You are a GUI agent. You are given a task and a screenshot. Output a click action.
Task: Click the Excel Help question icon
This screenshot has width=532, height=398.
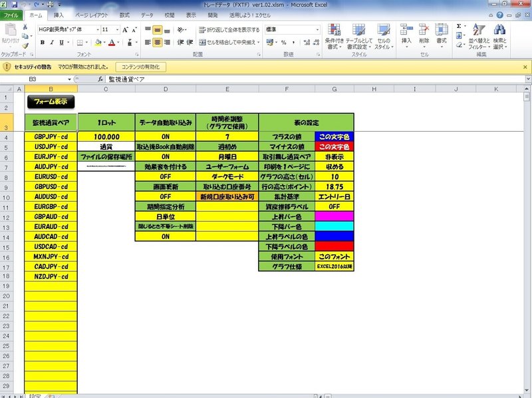point(500,15)
